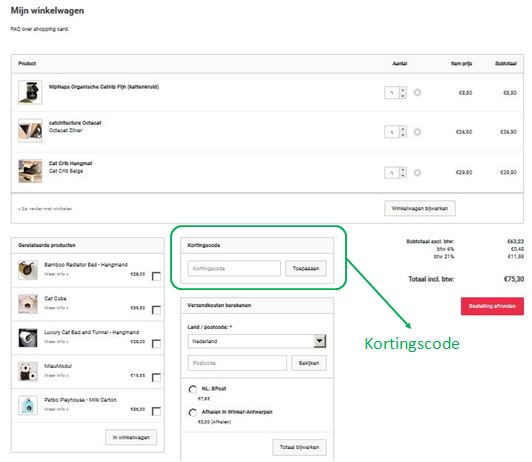
Task: Click the Kortingscode input field
Action: (234, 268)
